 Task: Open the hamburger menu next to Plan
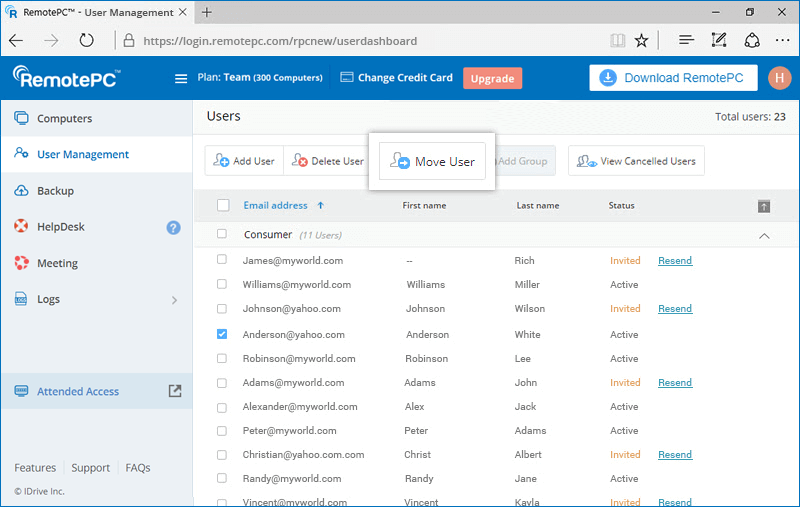click(x=181, y=79)
